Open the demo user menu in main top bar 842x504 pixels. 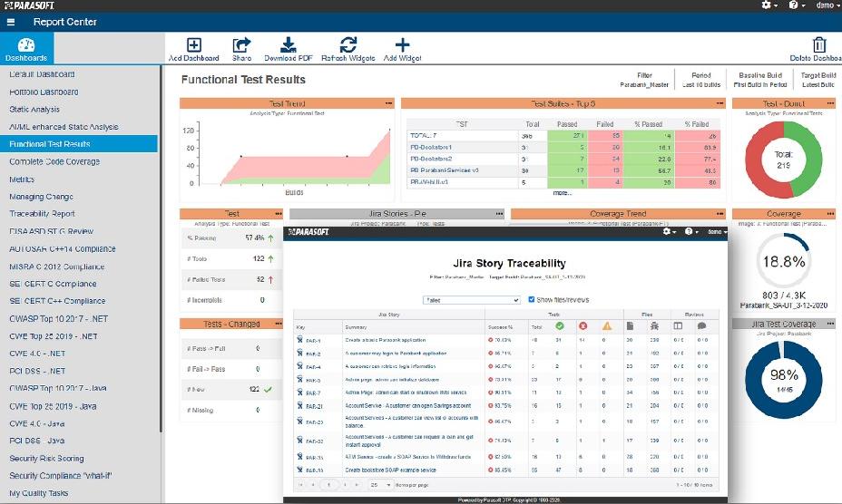coord(827,5)
